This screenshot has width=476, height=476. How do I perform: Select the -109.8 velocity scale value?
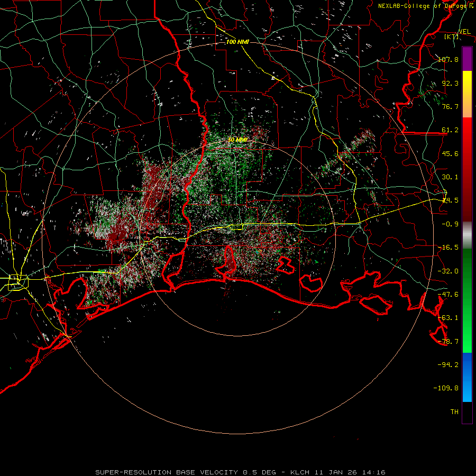pos(446,388)
